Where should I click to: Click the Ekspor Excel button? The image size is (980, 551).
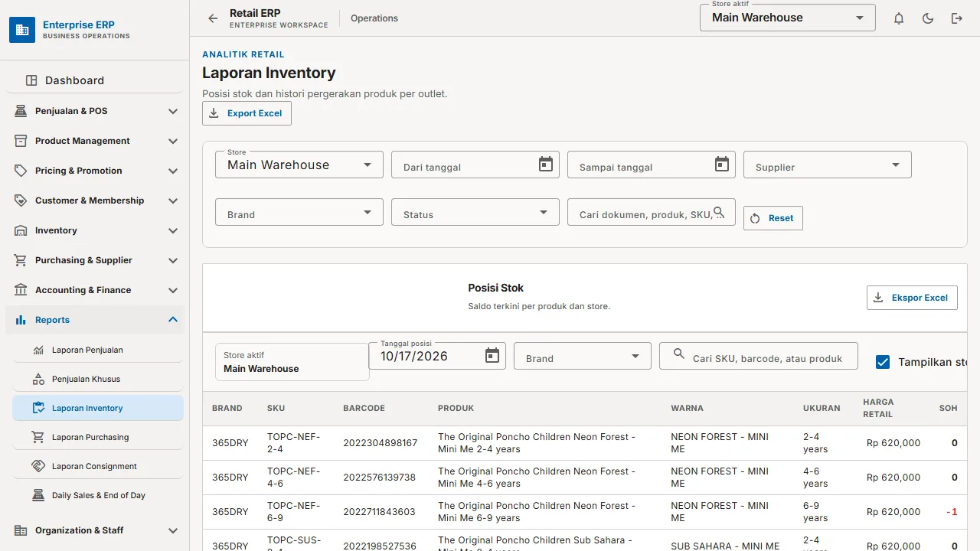point(912,298)
